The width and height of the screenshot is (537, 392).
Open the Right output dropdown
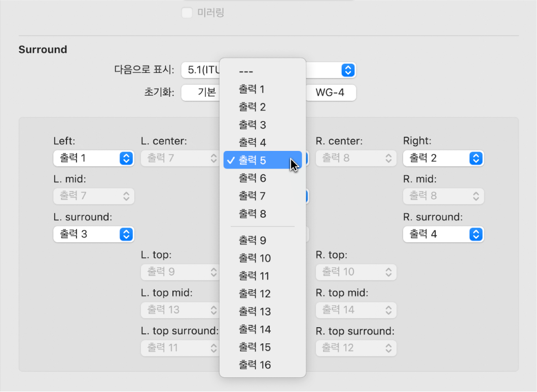[x=443, y=158]
